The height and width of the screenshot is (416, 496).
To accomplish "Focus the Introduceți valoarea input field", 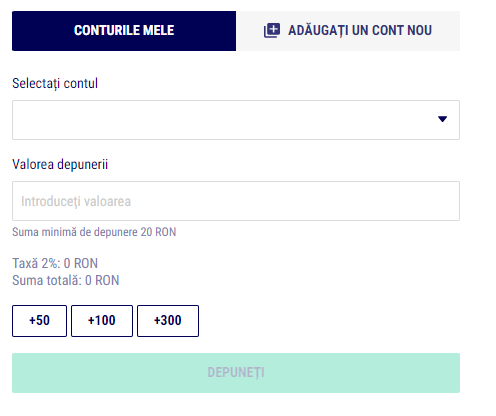I will [x=236, y=201].
